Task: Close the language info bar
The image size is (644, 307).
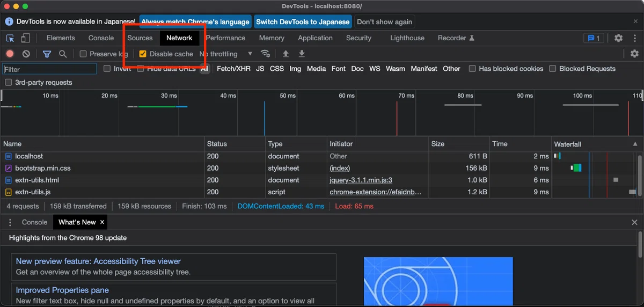Action: 635,21
